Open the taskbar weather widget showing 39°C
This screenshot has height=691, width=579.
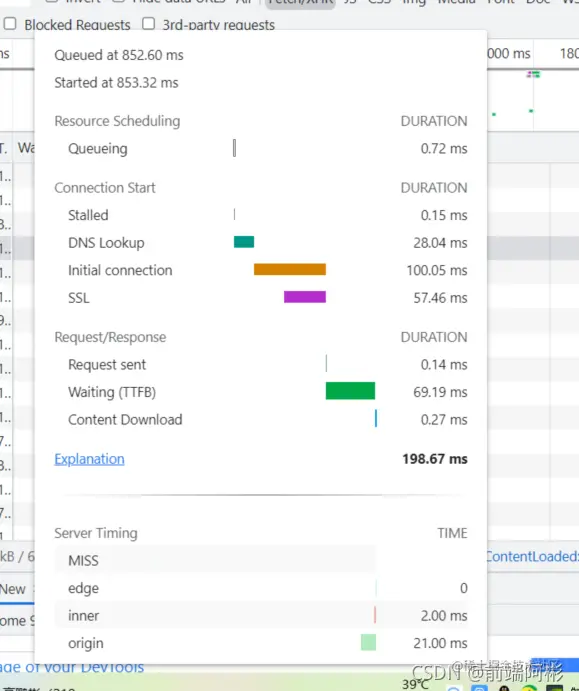pos(416,684)
